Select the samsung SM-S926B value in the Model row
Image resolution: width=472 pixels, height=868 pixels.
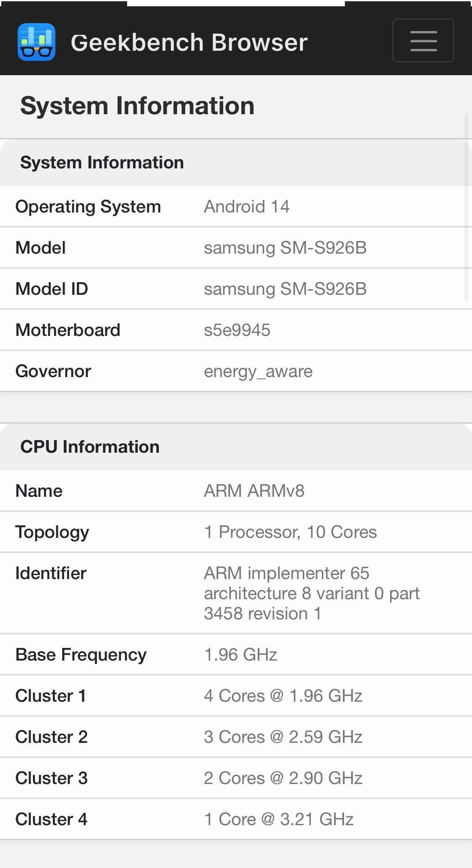285,248
